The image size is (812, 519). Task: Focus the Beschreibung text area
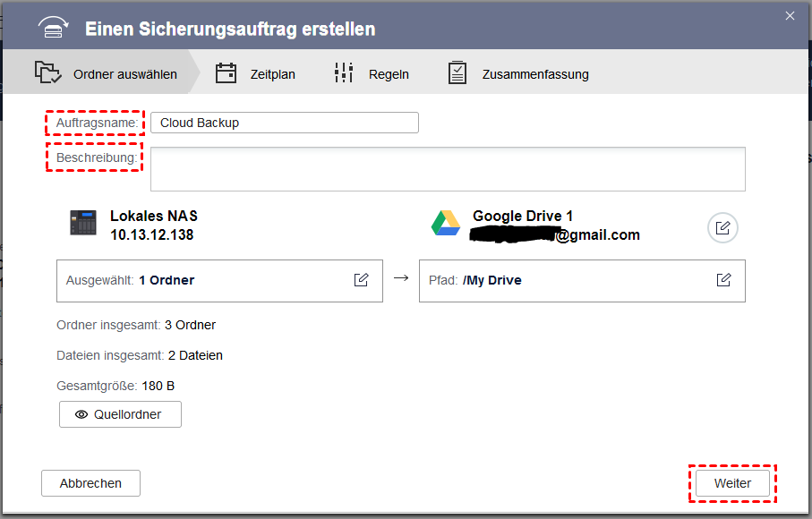tap(448, 169)
